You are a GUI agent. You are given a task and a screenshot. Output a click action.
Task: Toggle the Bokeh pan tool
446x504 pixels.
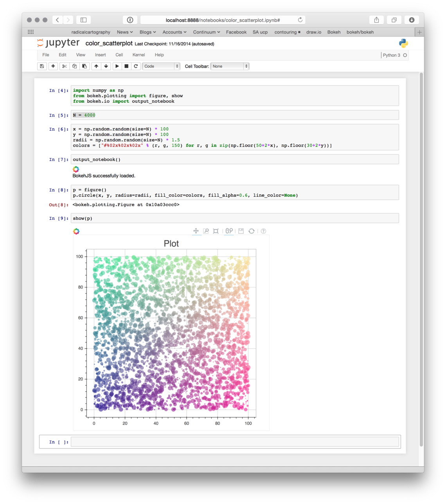(x=196, y=231)
